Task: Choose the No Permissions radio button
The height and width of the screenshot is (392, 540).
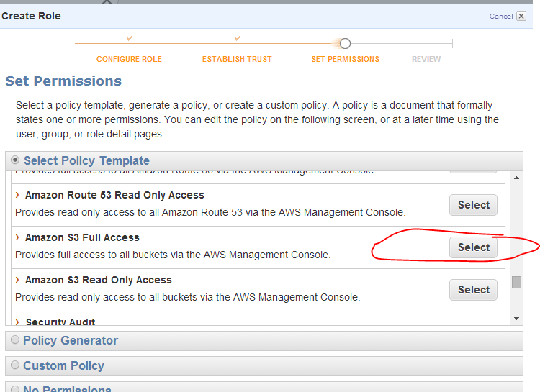Action: 15,389
